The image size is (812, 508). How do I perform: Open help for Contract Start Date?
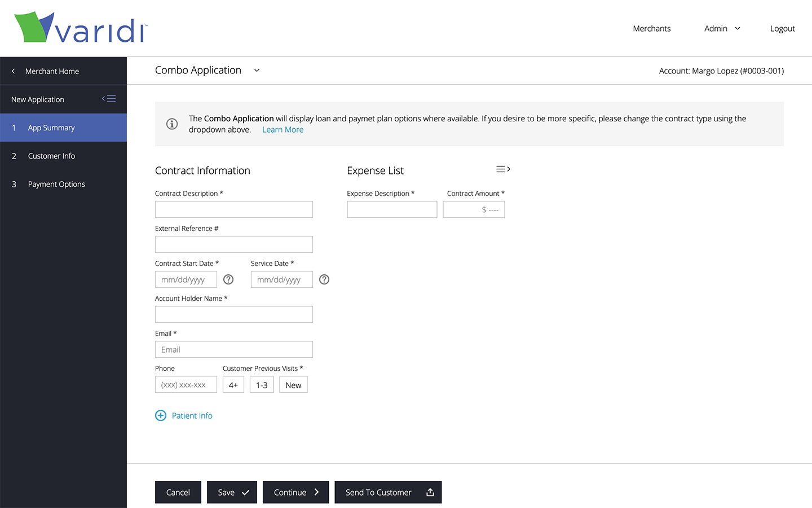[228, 279]
